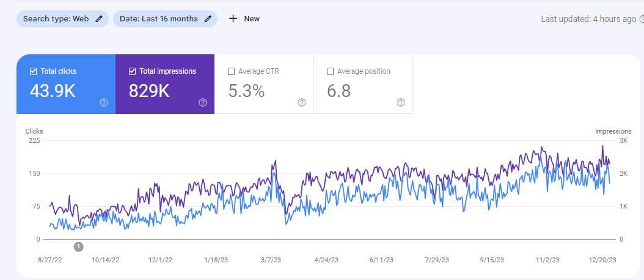Open the Search type: Web filter

56,19
